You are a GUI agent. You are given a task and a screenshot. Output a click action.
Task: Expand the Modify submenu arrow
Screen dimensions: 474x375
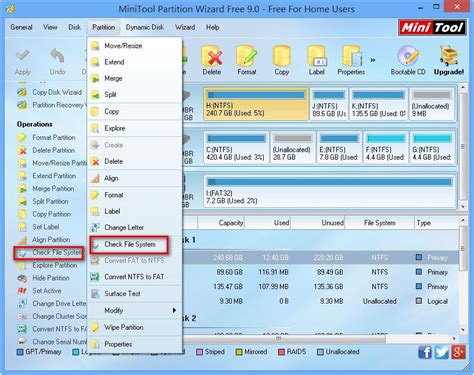(x=174, y=310)
